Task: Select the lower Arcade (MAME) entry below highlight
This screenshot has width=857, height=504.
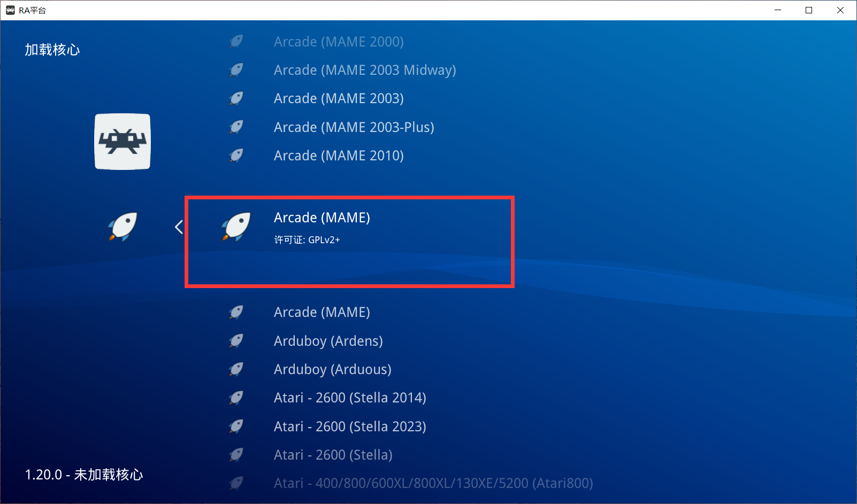Action: (x=322, y=312)
